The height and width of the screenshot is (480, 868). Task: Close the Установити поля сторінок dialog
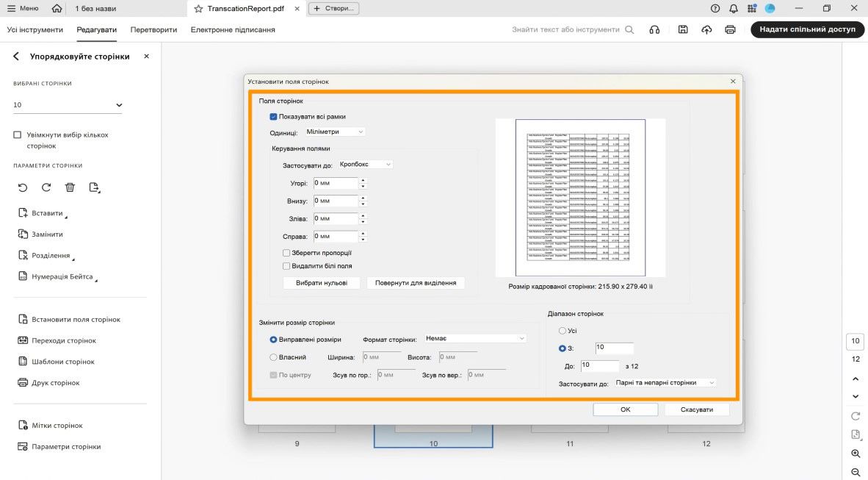733,81
